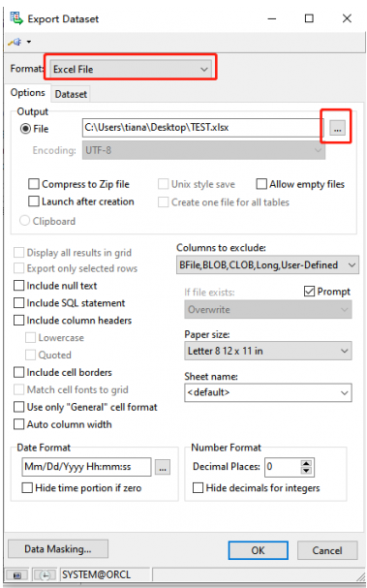This screenshot has width=367, height=588.
Task: Enable Launch after creation
Action: [x=34, y=201]
